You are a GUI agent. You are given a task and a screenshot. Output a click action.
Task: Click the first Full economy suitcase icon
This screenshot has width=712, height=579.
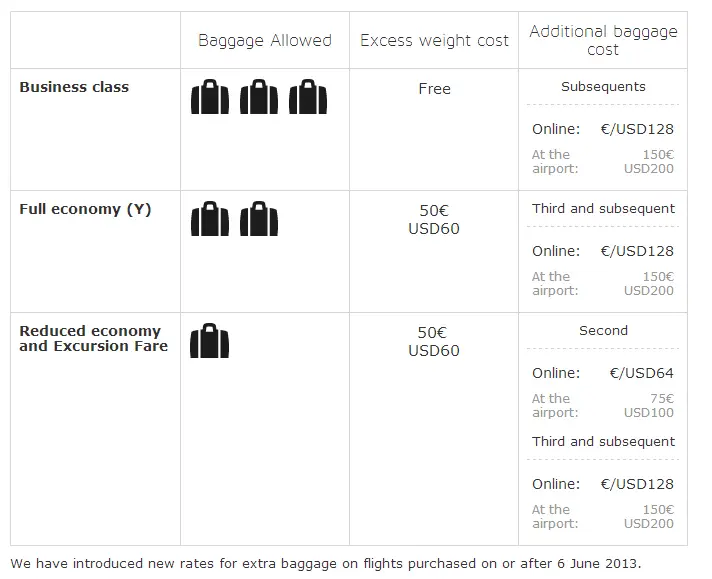pyautogui.click(x=210, y=218)
